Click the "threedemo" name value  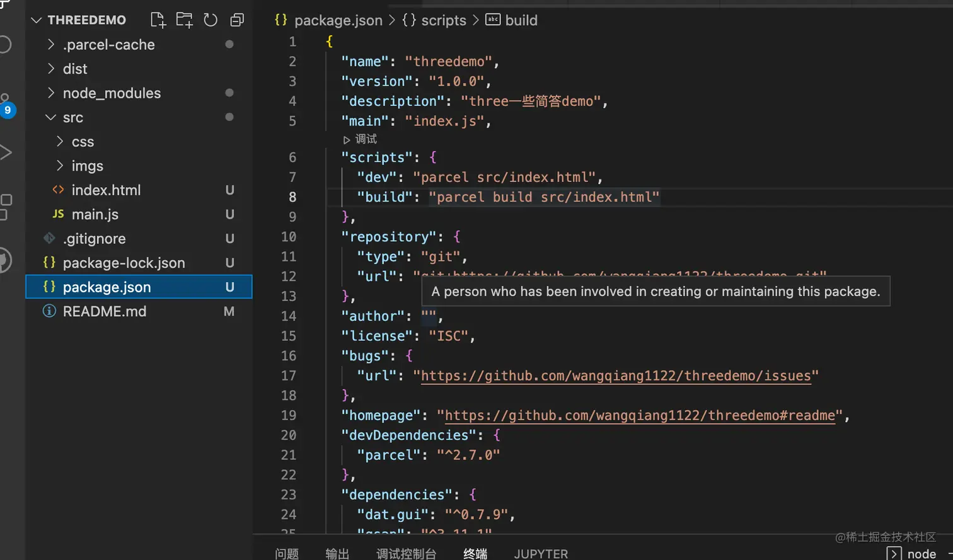pos(448,61)
